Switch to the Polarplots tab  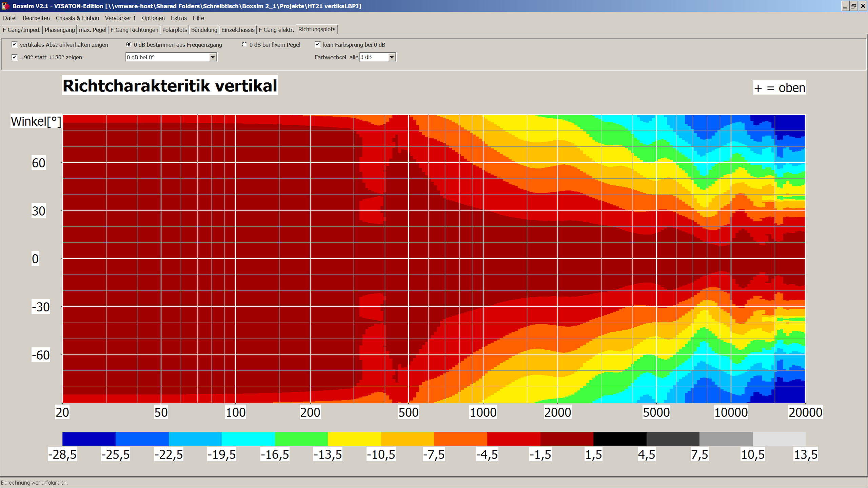pyautogui.click(x=175, y=30)
